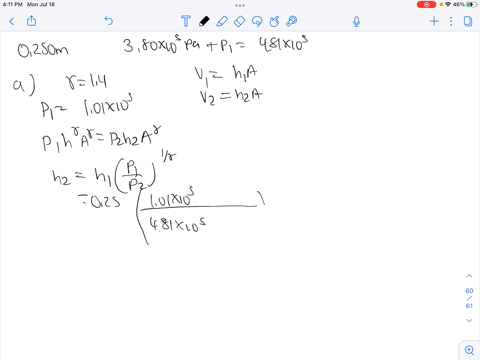The image size is (480, 360).
Task: Tap the three-dot multitasking handle at top
Action: click(x=240, y=5)
